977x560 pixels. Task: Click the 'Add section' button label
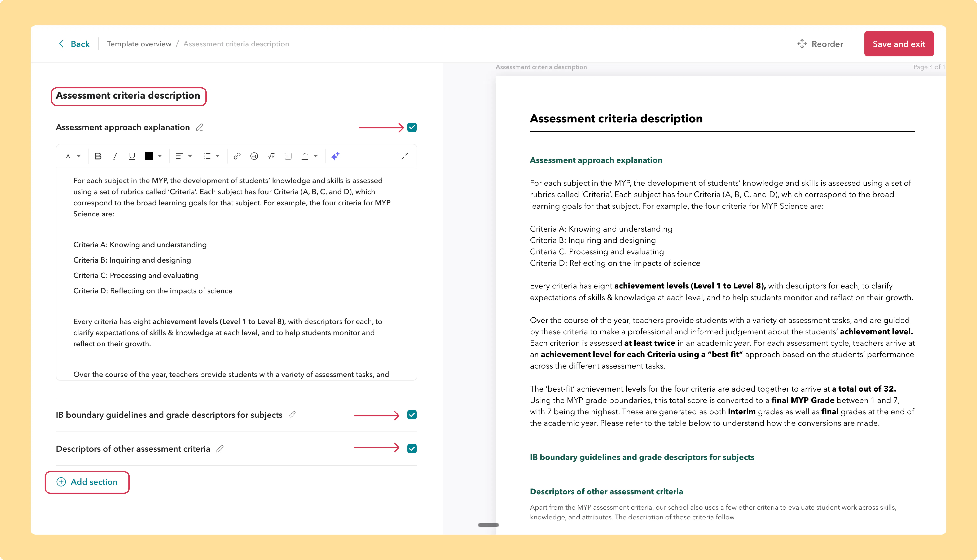(94, 482)
